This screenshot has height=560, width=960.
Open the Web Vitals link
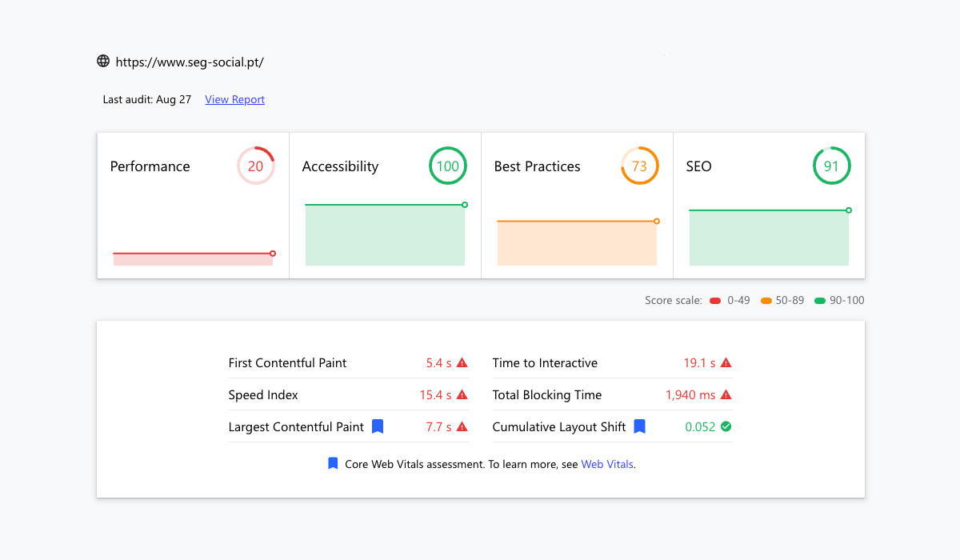click(607, 464)
